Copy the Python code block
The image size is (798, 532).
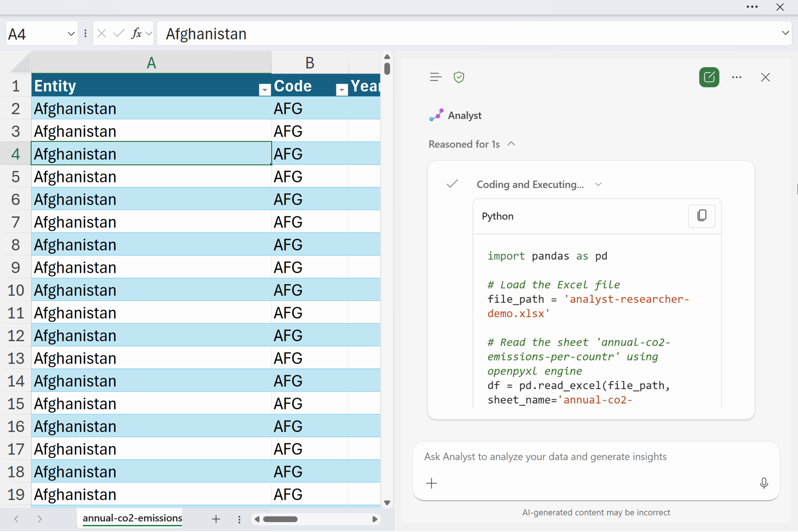coord(701,216)
